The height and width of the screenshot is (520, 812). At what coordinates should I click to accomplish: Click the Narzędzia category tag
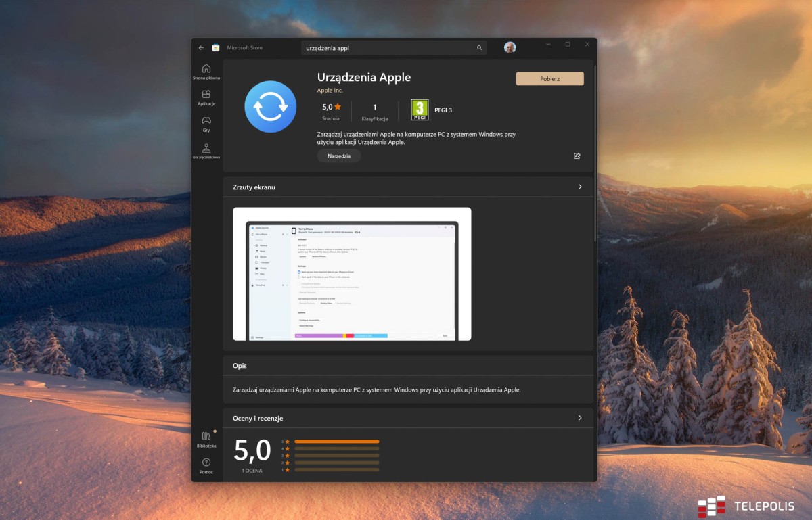click(339, 156)
